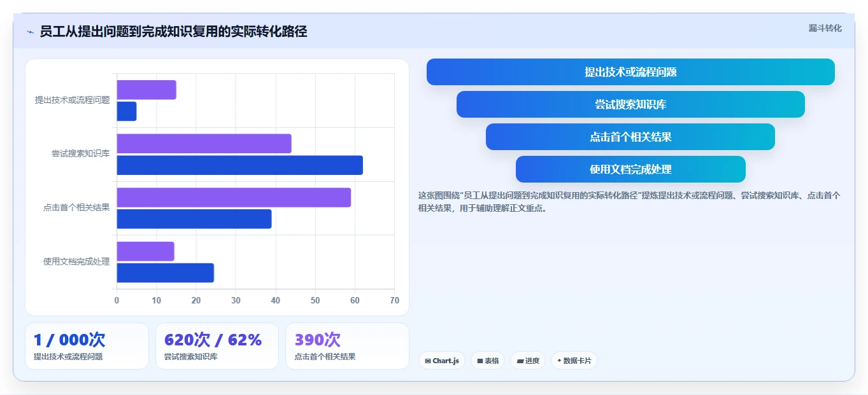Click the Chart.js tag text

tap(446, 361)
